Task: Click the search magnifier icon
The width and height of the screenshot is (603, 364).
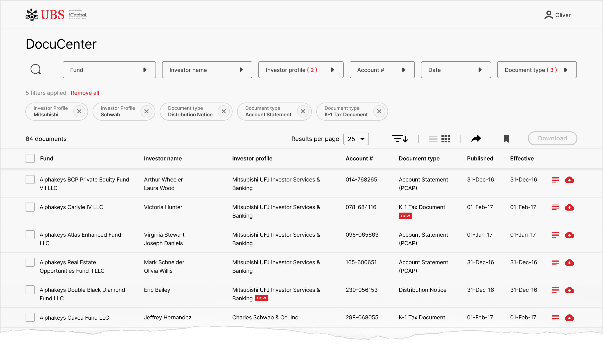Action: 36,69
